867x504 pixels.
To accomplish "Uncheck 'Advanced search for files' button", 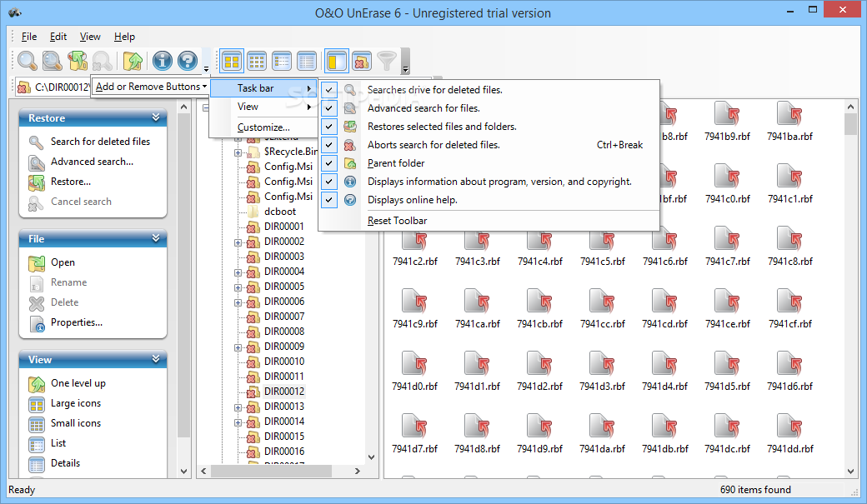I will 329,107.
